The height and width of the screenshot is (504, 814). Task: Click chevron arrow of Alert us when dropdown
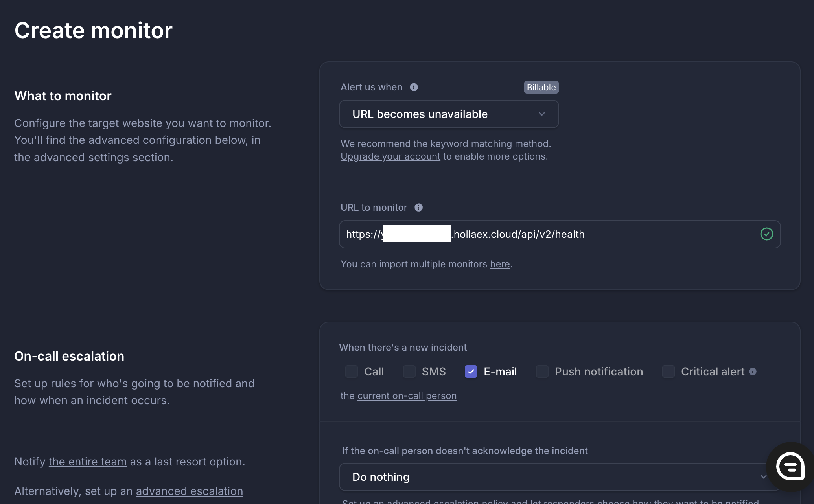coord(542,114)
